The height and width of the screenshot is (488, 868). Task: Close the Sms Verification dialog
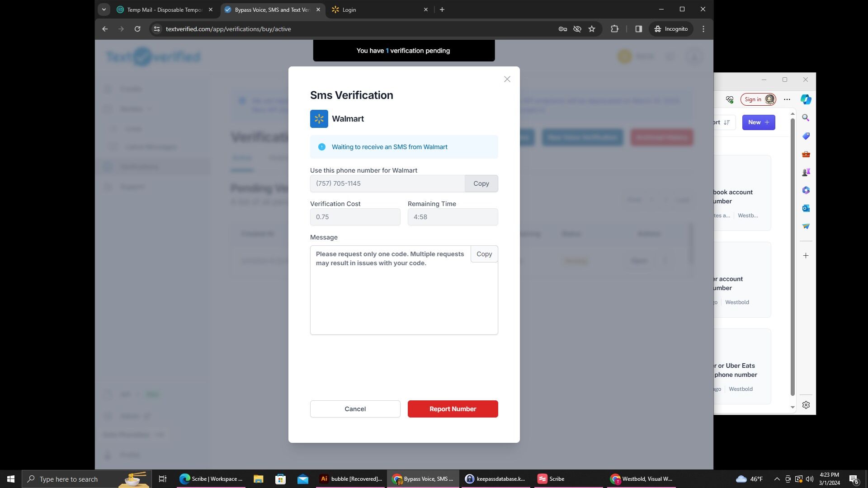507,79
